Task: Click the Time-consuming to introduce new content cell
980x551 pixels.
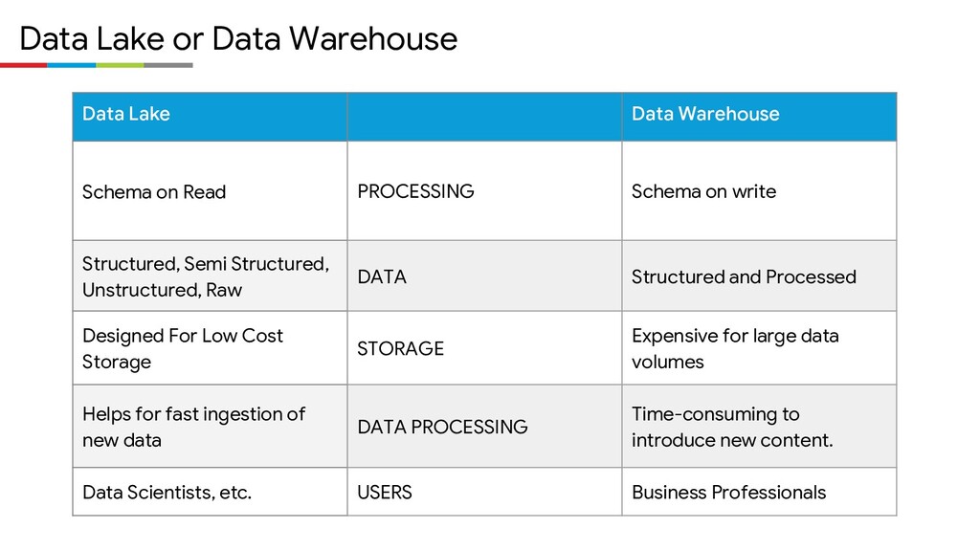Action: [x=759, y=427]
